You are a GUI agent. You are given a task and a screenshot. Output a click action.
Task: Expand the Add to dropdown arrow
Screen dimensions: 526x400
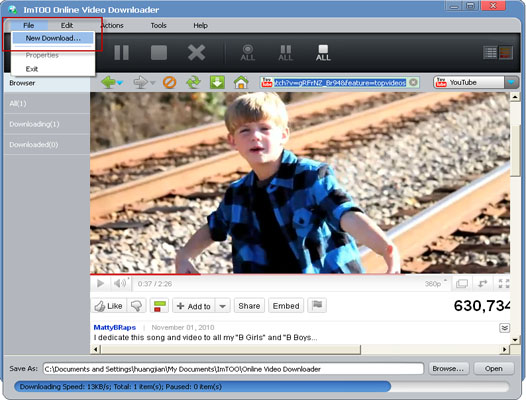pos(222,306)
